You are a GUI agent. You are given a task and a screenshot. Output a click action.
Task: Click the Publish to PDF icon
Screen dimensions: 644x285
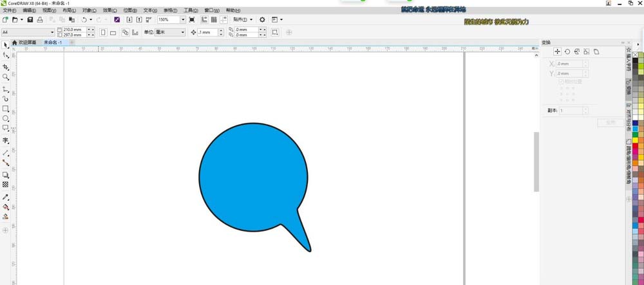[149, 20]
